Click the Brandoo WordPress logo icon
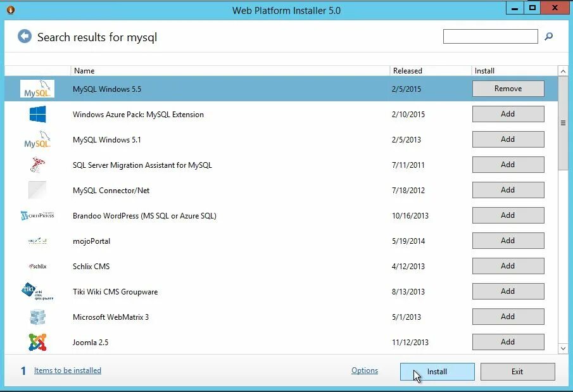Screen dimensions: 573x392 point(37,215)
